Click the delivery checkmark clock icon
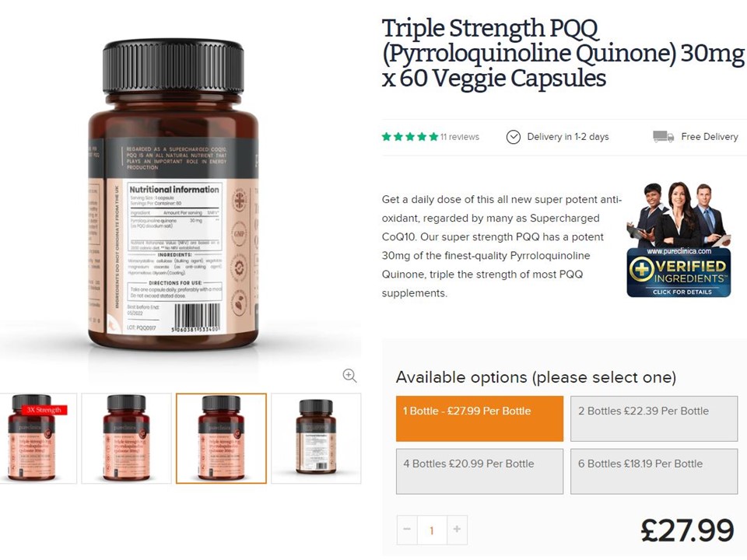The width and height of the screenshot is (747, 560). 513,137
